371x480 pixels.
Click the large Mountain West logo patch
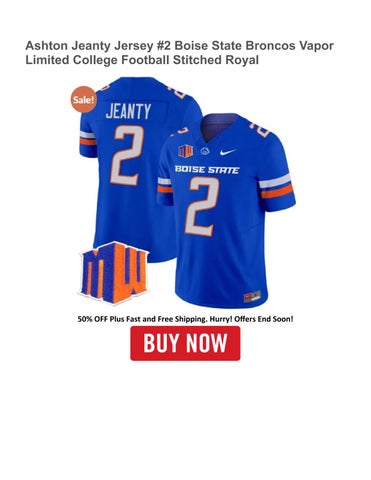click(x=114, y=273)
